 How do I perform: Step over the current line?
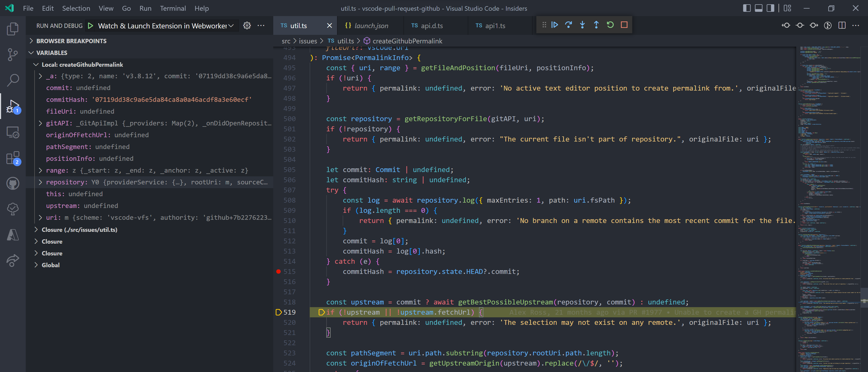click(569, 25)
